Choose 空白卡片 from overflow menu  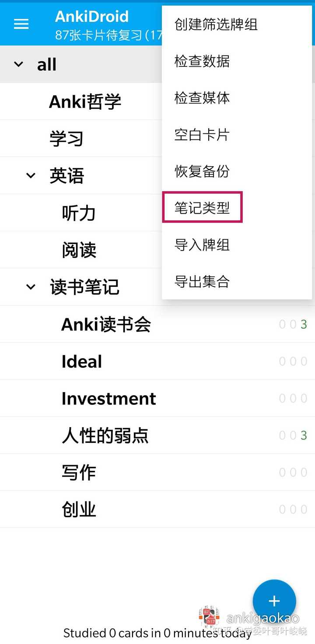pos(202,135)
